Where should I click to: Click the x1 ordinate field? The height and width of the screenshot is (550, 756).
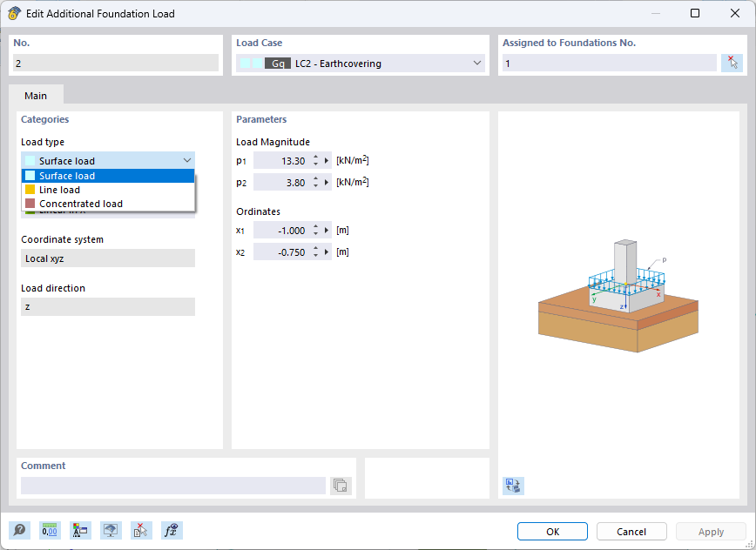click(x=282, y=231)
